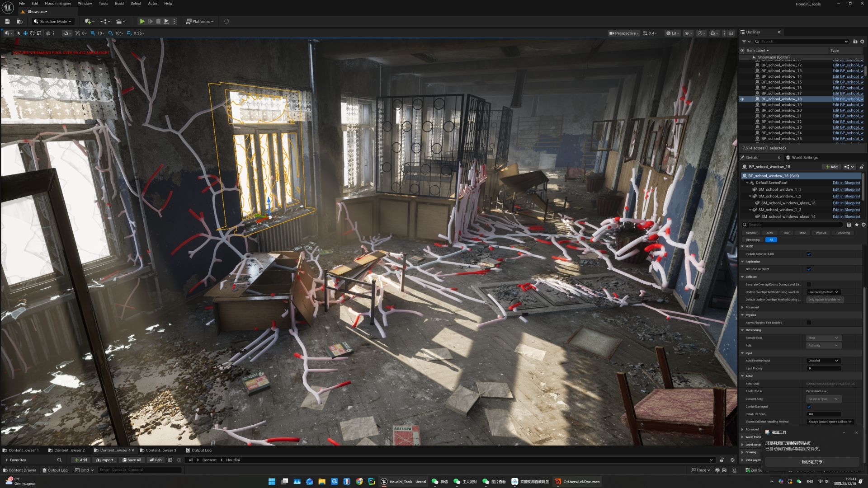Toggle Include Actor in HLOD checkbox
The height and width of the screenshot is (488, 868).
point(809,254)
